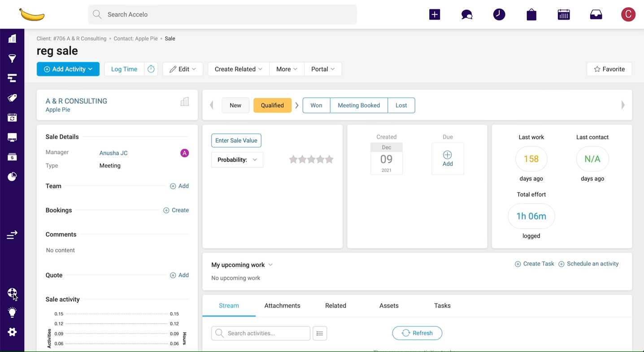Add a Team member
This screenshot has width=644, height=352.
pyautogui.click(x=179, y=186)
